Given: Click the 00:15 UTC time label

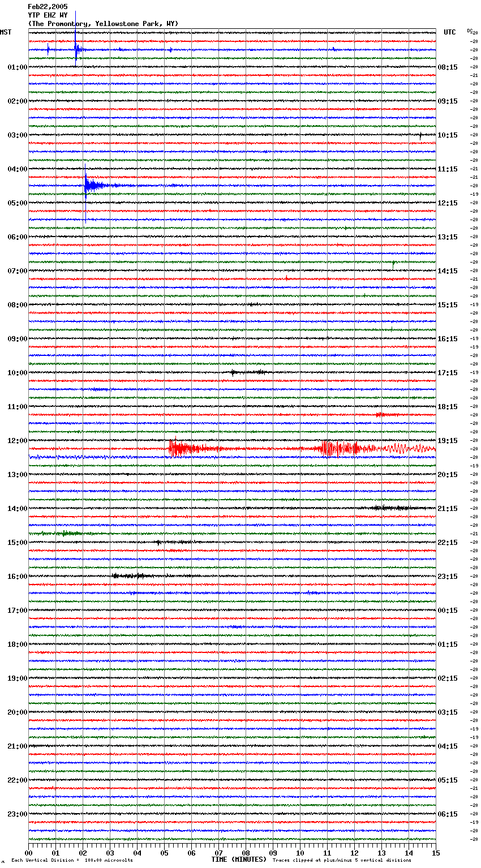Looking at the screenshot, I should pyautogui.click(x=447, y=611).
